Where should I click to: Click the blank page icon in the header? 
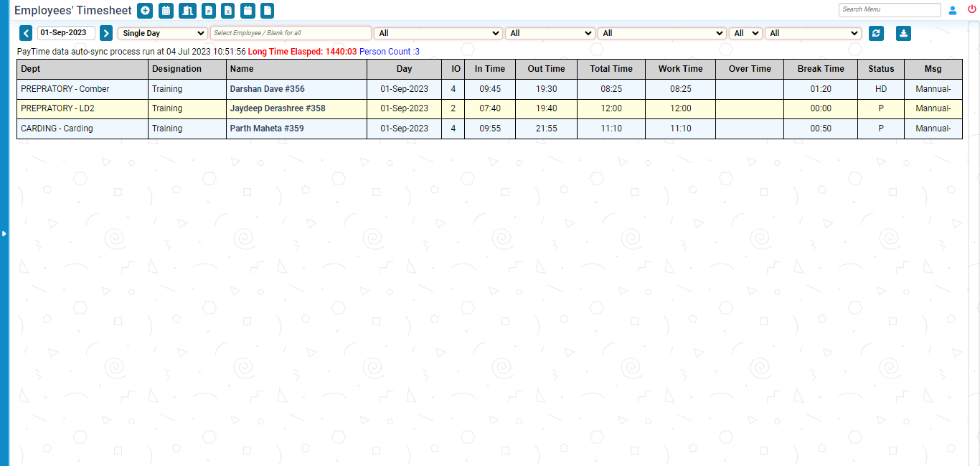(267, 11)
